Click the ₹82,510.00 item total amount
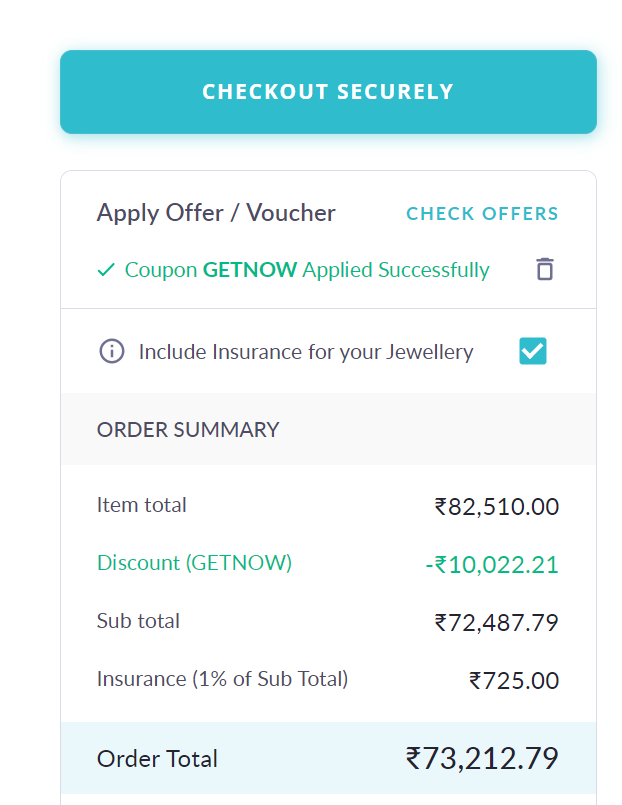622x805 pixels. point(497,507)
